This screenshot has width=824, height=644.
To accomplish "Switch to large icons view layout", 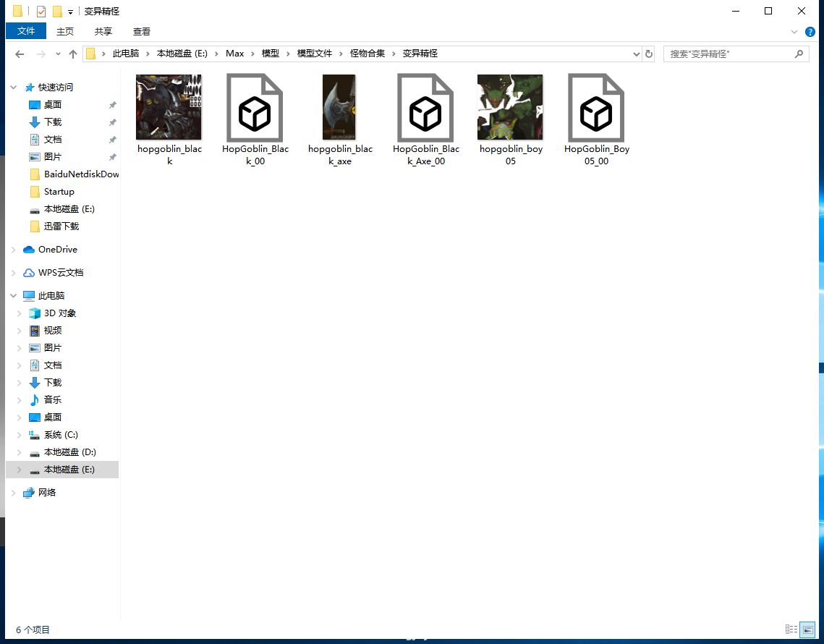I will tap(807, 630).
